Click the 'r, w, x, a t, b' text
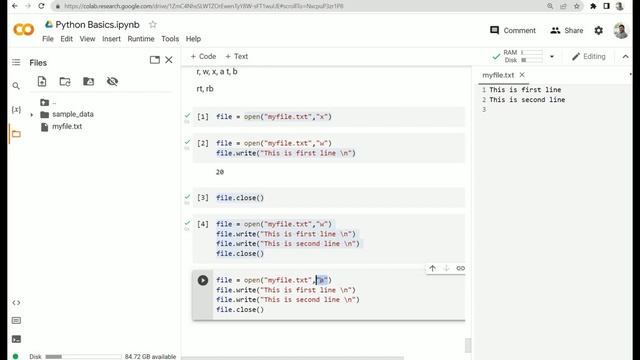640x360 pixels. (x=217, y=71)
